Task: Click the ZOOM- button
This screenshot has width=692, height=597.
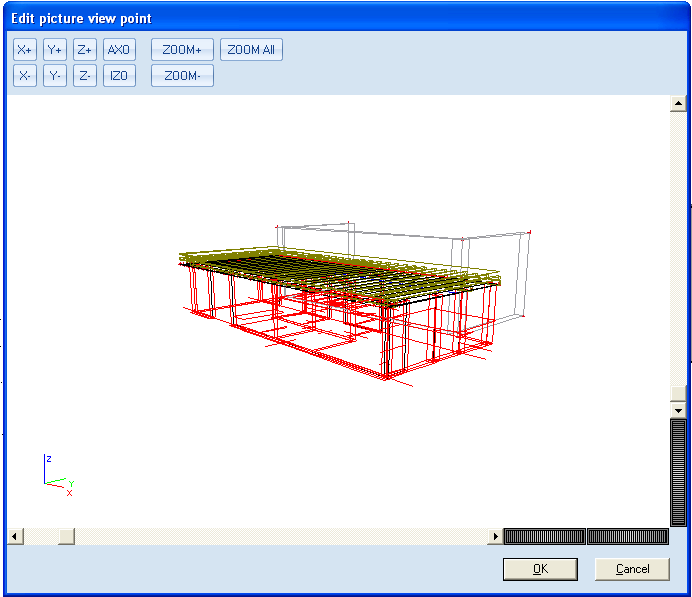Action: [182, 75]
